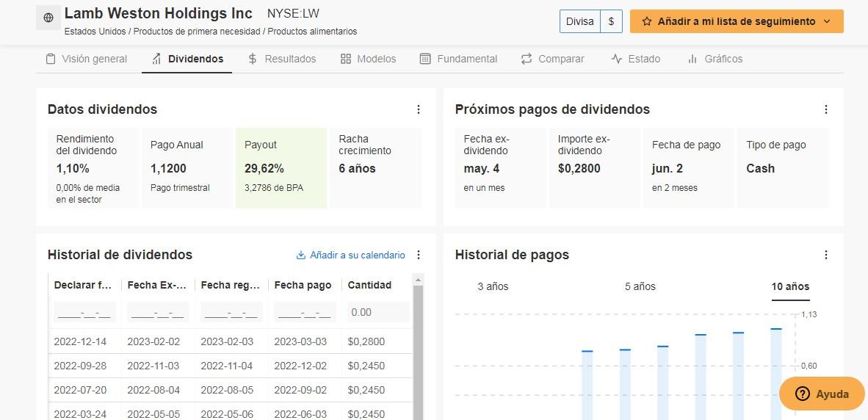868x420 pixels.
Task: Click the 2022-07-20 declaration date cell
Action: pyautogui.click(x=80, y=391)
